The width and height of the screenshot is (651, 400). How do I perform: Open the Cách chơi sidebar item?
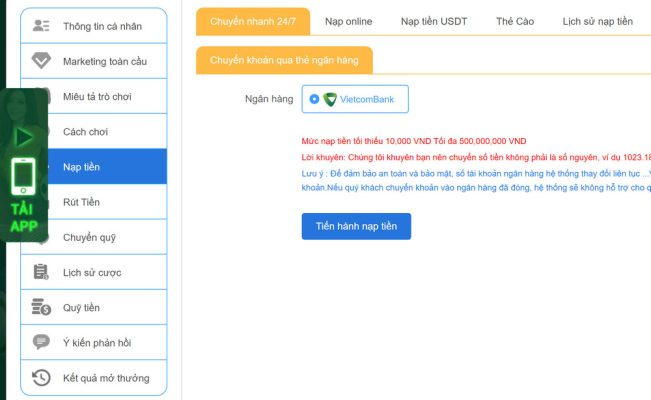click(x=94, y=132)
